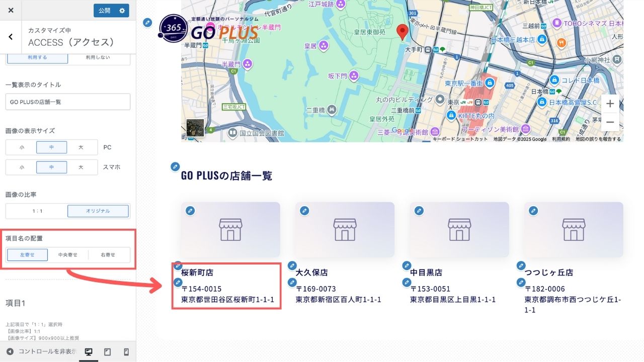Click the 国立国会図書館 map marker
644x362 pixels.
(x=232, y=133)
